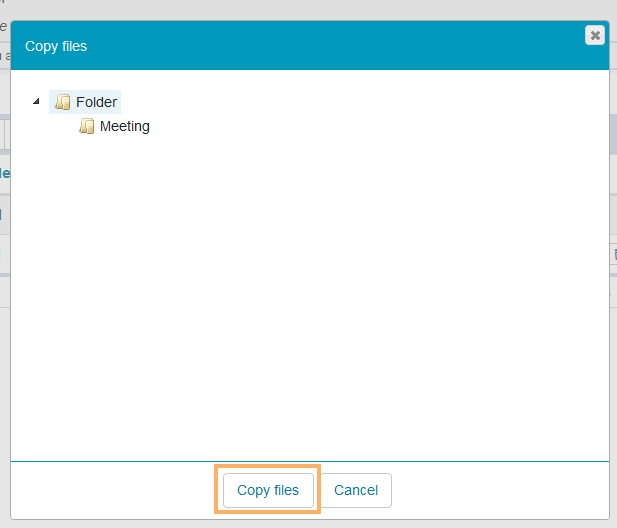Viewport: 617px width, 528px height.
Task: Cancel the copy files dialog
Action: coord(355,490)
